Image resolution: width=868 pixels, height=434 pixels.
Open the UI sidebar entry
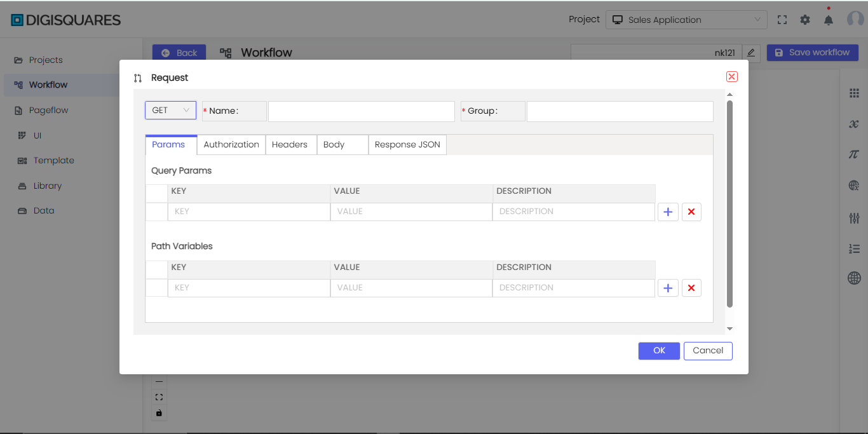(x=29, y=135)
